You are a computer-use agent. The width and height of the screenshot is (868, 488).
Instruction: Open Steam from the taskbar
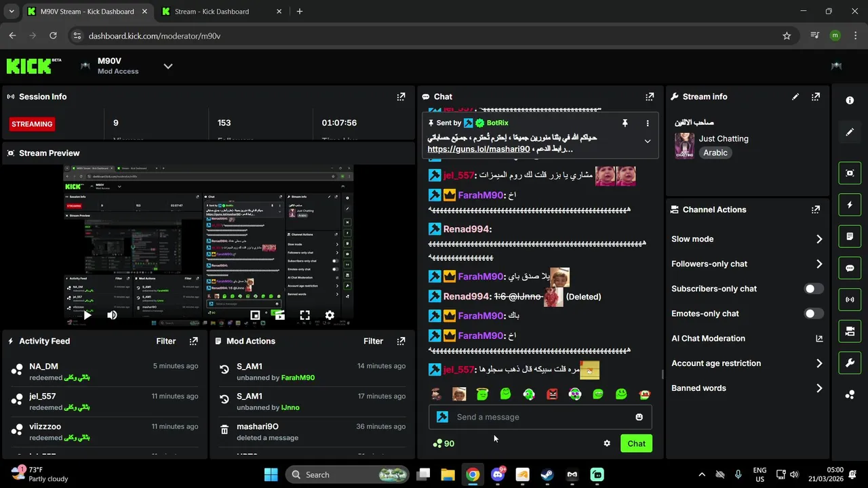547,474
